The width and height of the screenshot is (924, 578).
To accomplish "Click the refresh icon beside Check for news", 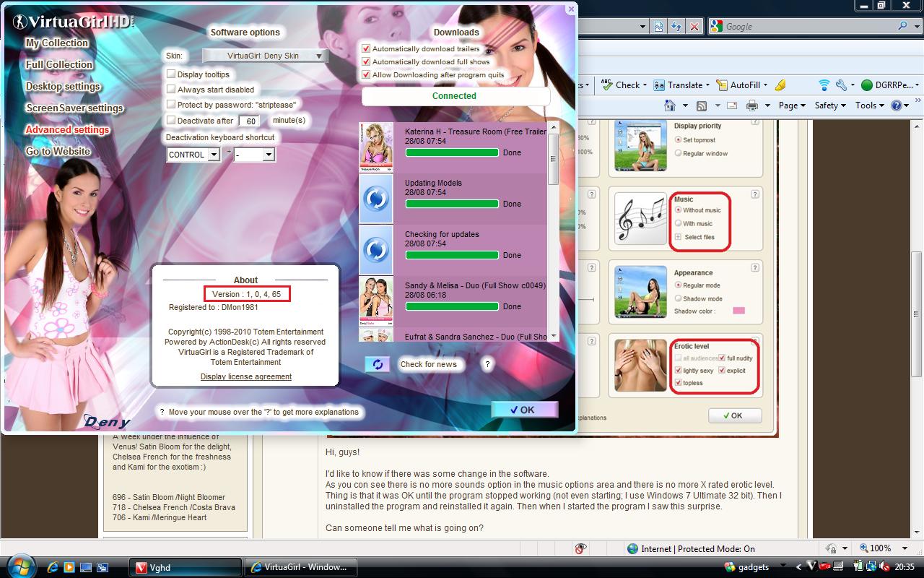I will pyautogui.click(x=377, y=364).
